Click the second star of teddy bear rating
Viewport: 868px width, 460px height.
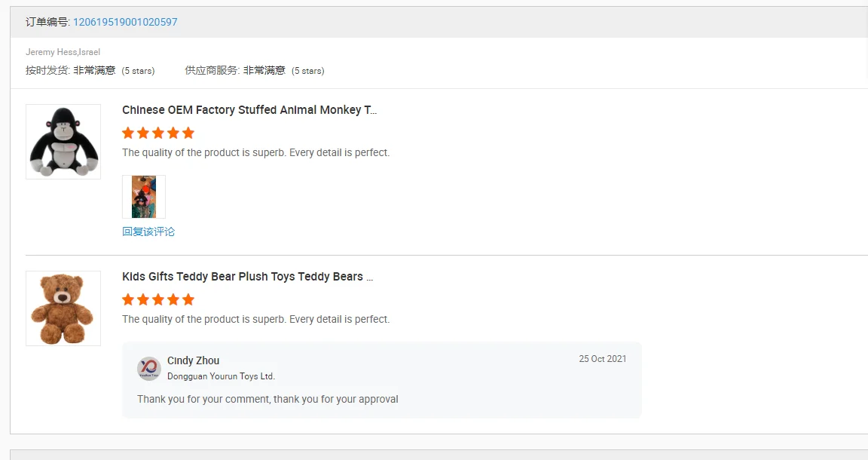(x=143, y=299)
